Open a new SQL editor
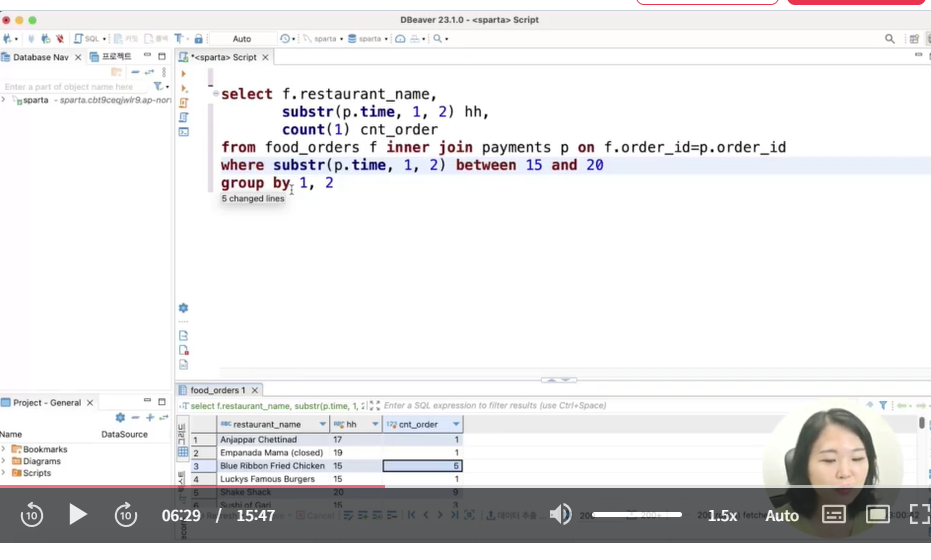Screen dimensions: 931x560 tap(87, 39)
